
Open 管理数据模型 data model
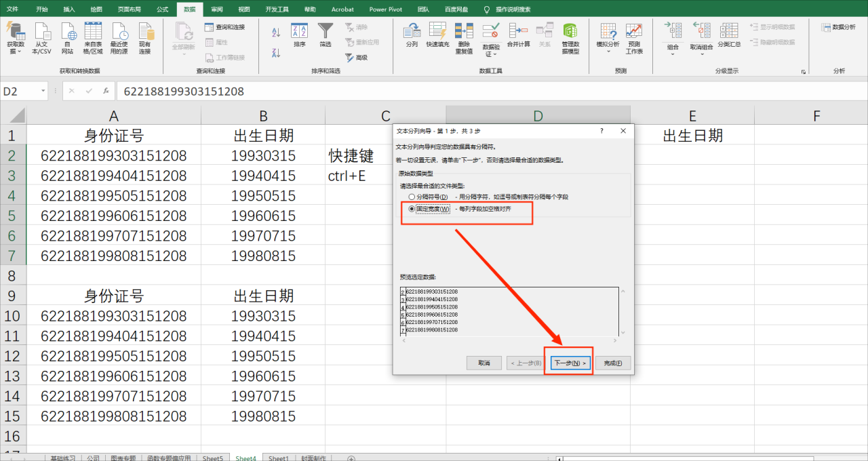570,38
